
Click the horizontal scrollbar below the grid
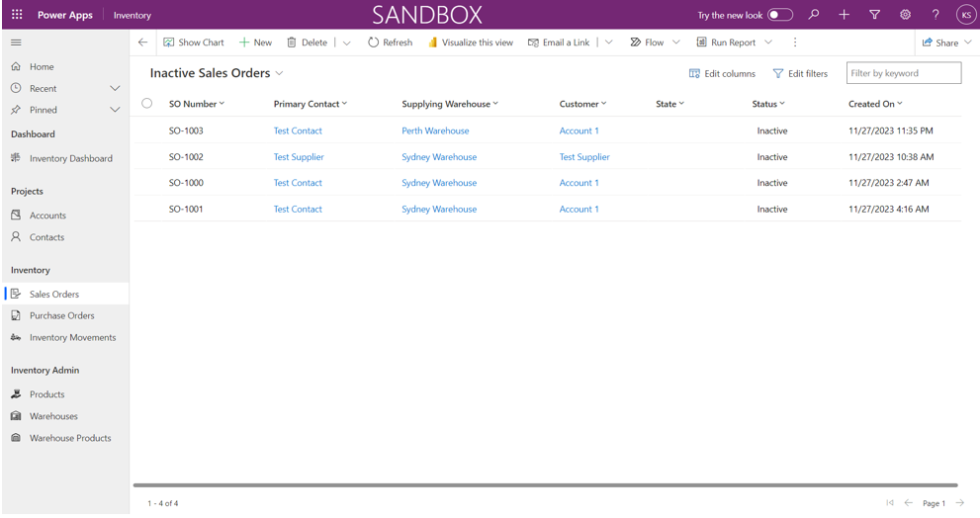point(545,485)
